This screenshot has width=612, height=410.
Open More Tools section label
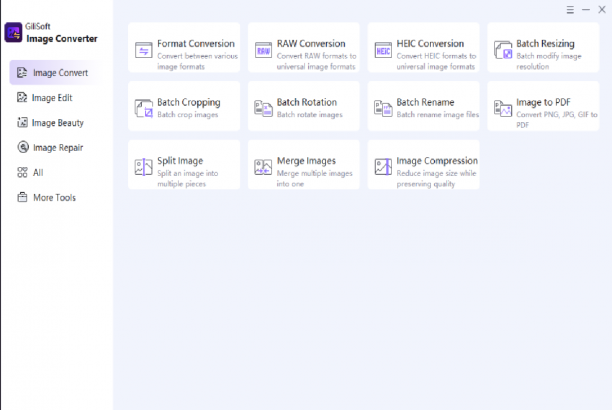tap(55, 198)
